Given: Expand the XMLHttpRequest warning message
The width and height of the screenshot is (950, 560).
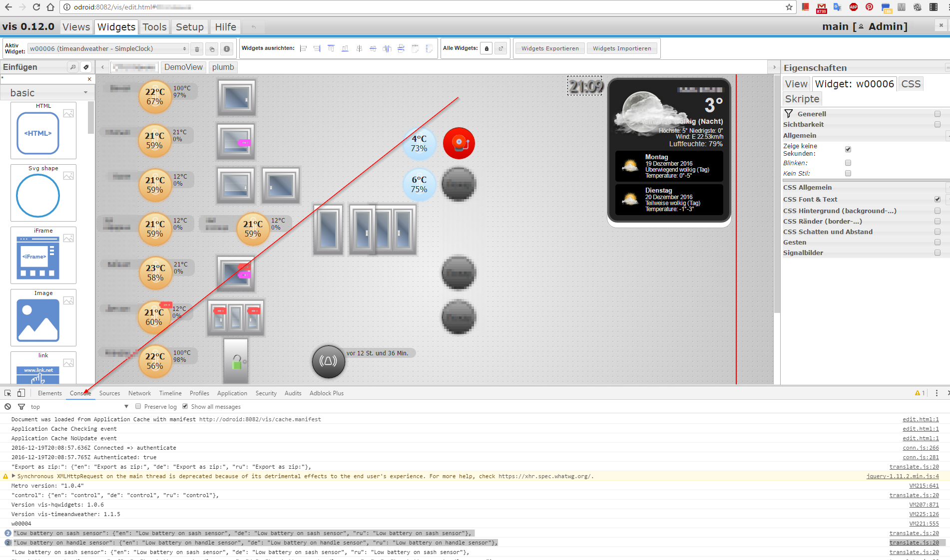Looking at the screenshot, I should click(14, 476).
